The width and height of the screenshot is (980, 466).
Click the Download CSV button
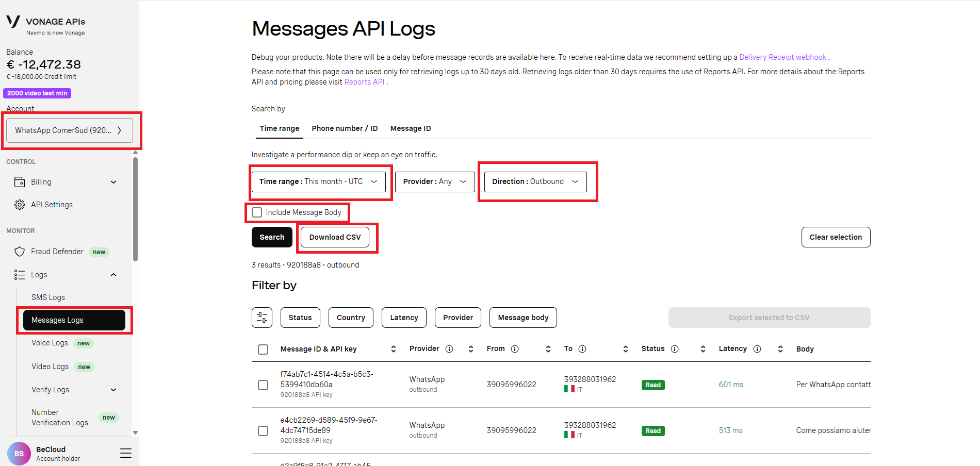click(335, 237)
